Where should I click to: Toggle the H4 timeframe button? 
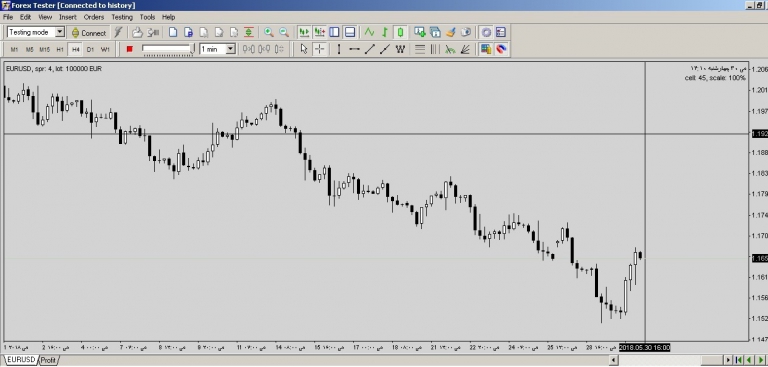point(75,49)
